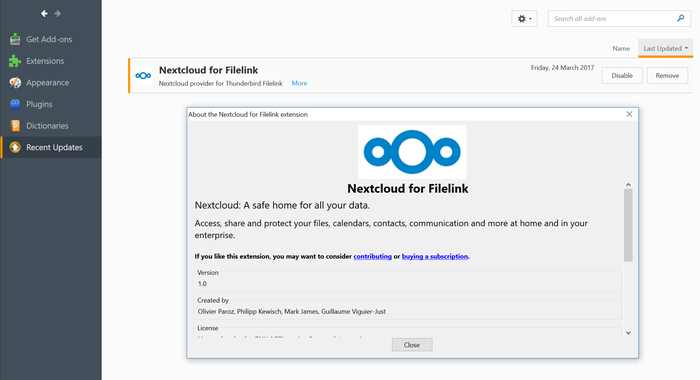This screenshot has height=380, width=700.
Task: Click the dialog vertical scrollbar thumb
Action: click(628, 225)
